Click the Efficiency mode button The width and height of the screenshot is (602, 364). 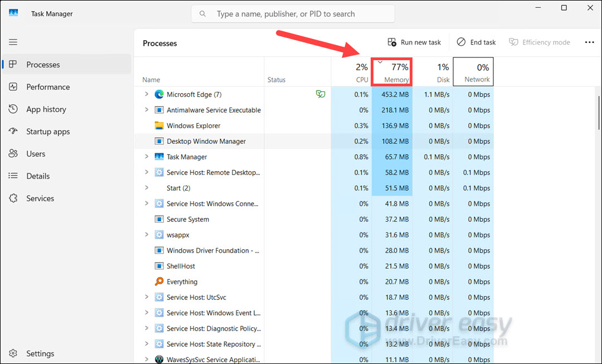tap(540, 42)
